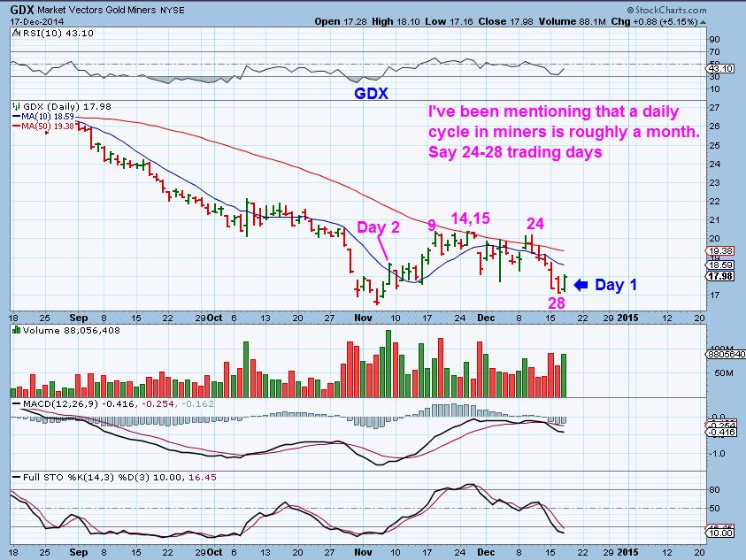Click the RSI current value tag 43.10
This screenshot has width=746, height=560.
click(x=721, y=69)
